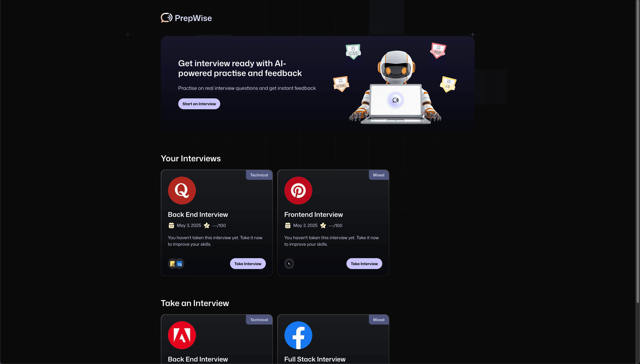The width and height of the screenshot is (640, 364).
Task: Click the Quora logo on Back End Interview card
Action: 182,191
